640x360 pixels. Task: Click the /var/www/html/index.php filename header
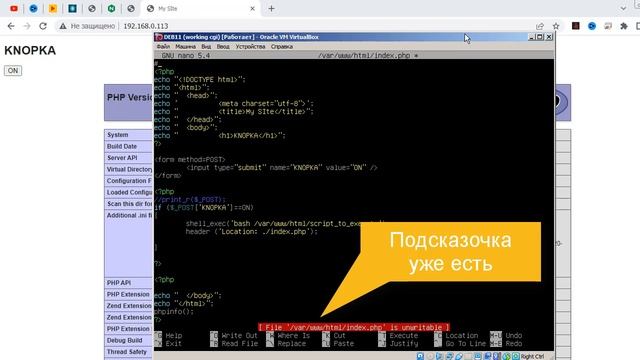coord(364,56)
